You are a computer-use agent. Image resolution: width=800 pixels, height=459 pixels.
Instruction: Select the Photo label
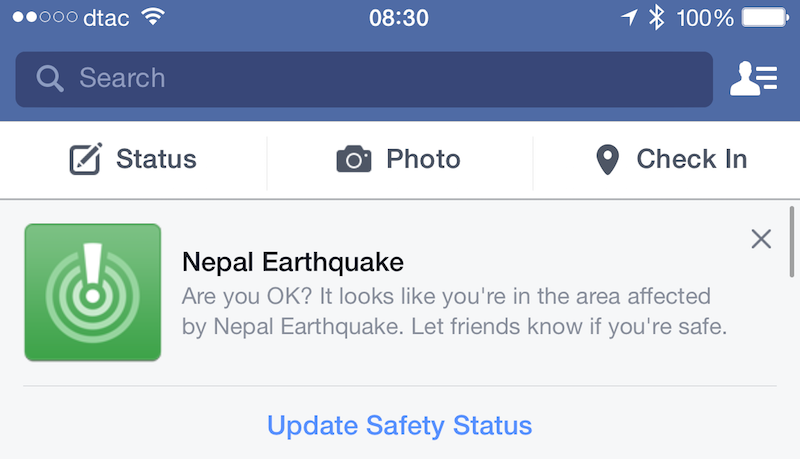coord(423,159)
